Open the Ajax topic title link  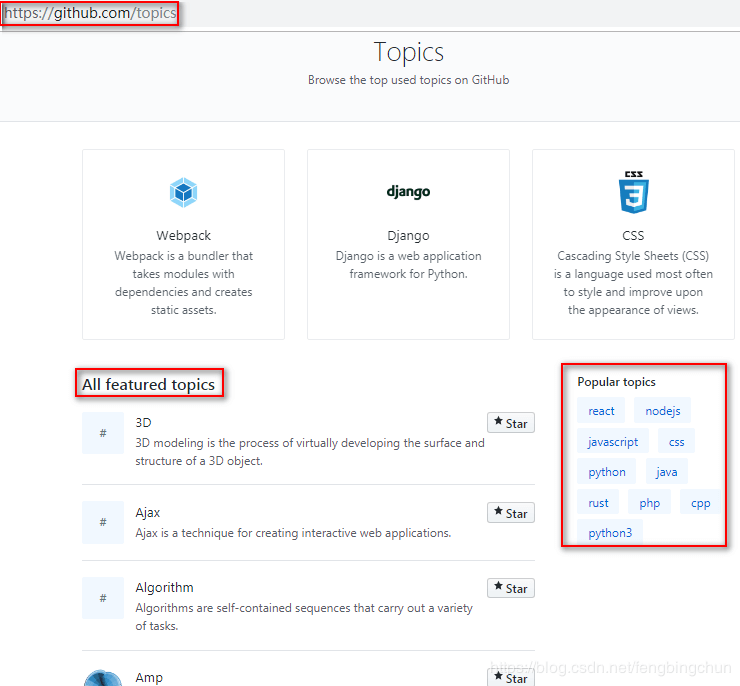[x=148, y=512]
